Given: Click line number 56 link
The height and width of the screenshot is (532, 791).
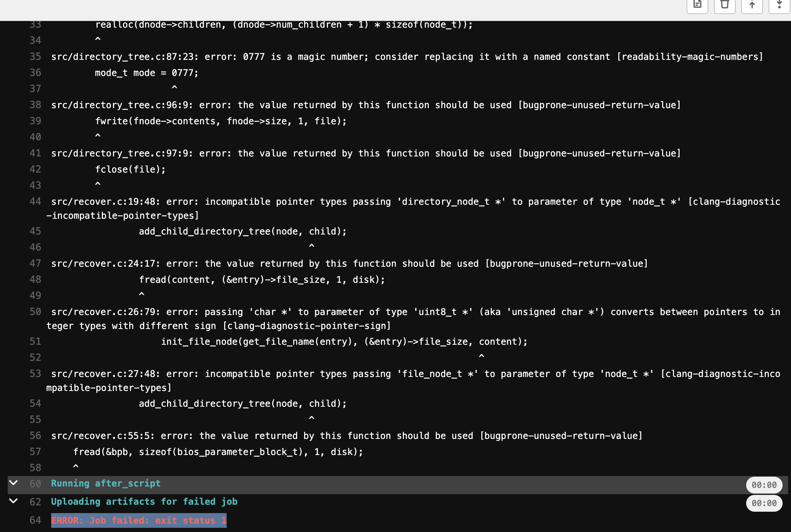Looking at the screenshot, I should coord(35,436).
